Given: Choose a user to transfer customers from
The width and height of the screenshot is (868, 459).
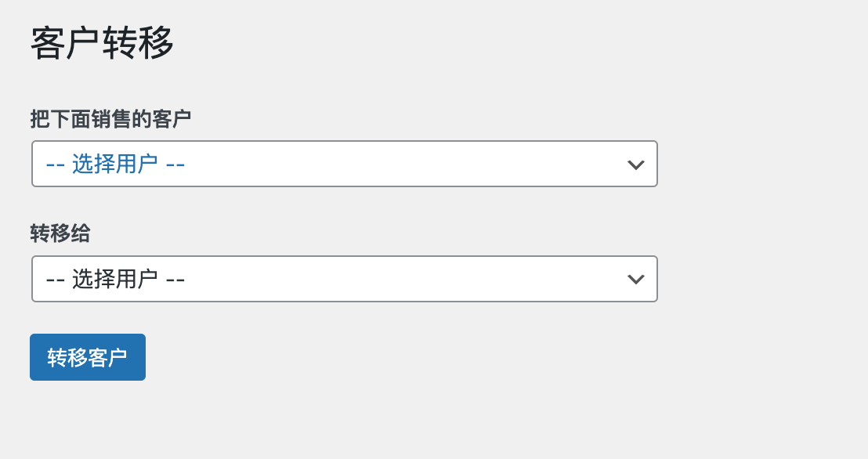Looking at the screenshot, I should [x=344, y=164].
